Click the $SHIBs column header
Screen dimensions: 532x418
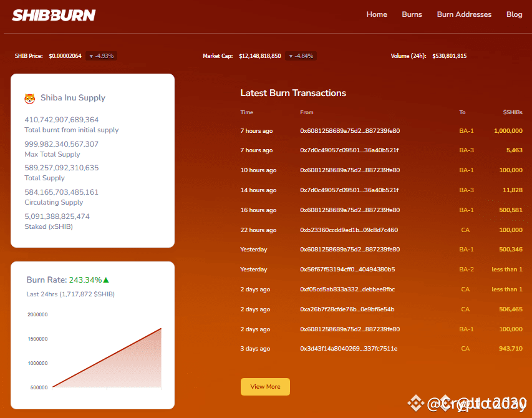[513, 112]
